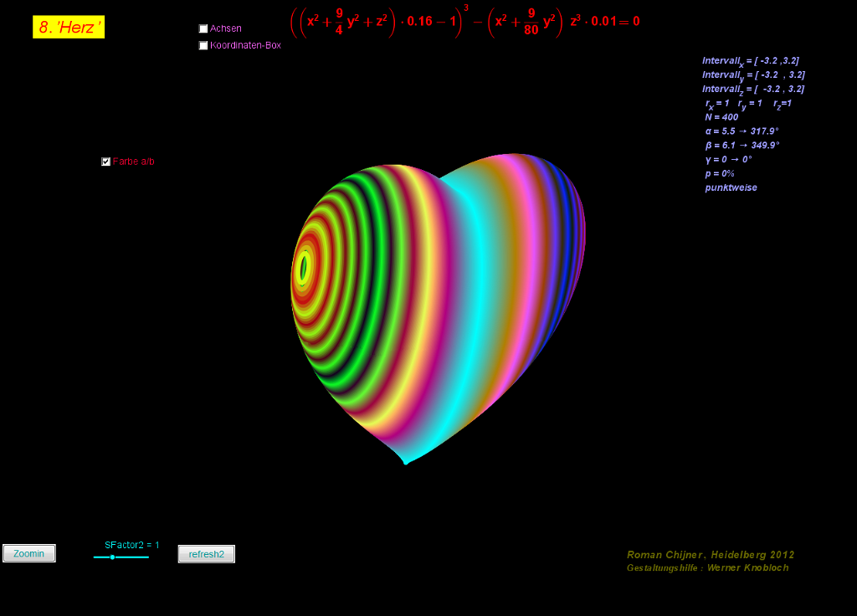Uncheck the Farbe a/b checkbox
Image resolution: width=857 pixels, height=616 pixels.
[x=105, y=162]
